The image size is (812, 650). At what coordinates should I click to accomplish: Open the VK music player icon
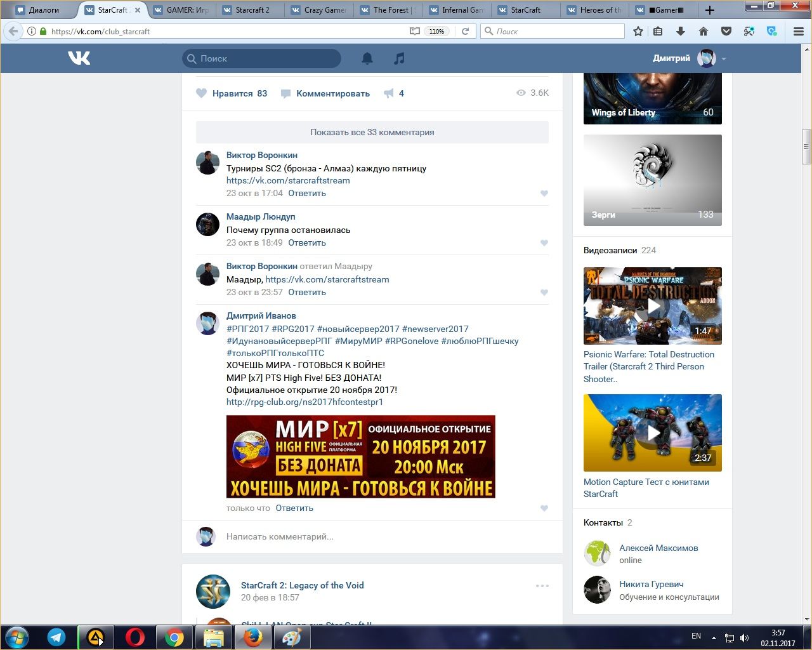click(x=399, y=58)
